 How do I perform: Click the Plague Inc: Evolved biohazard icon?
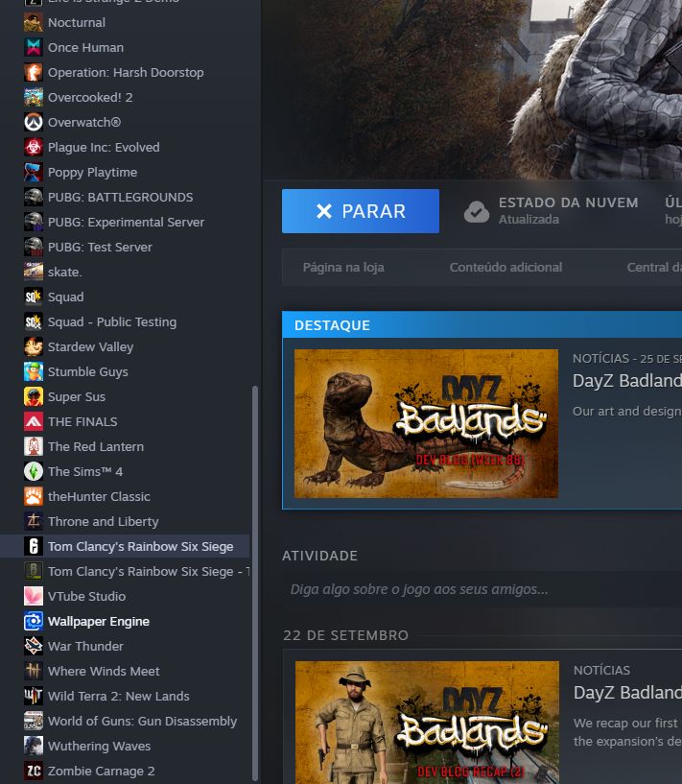(x=34, y=148)
